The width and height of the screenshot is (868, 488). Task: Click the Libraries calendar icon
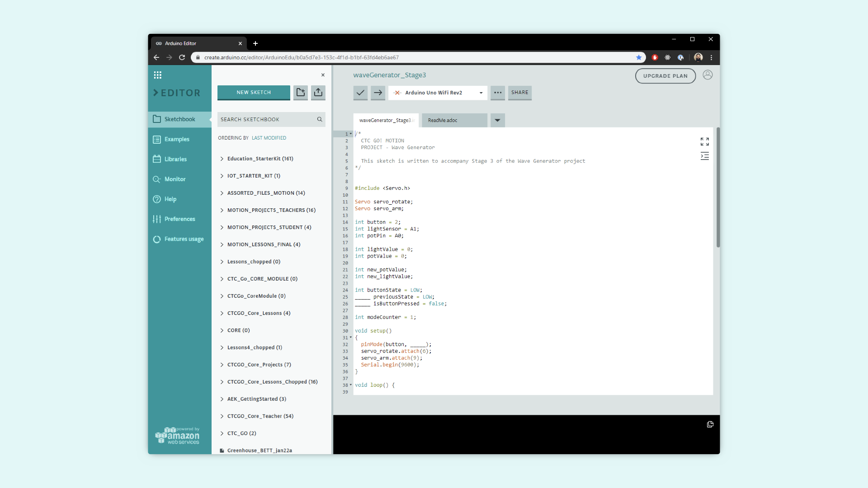pos(157,159)
